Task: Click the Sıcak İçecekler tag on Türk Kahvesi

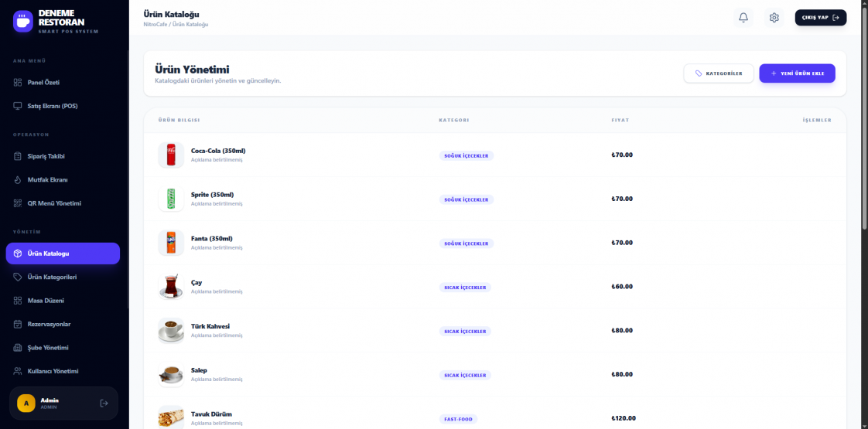Action: [x=465, y=331]
